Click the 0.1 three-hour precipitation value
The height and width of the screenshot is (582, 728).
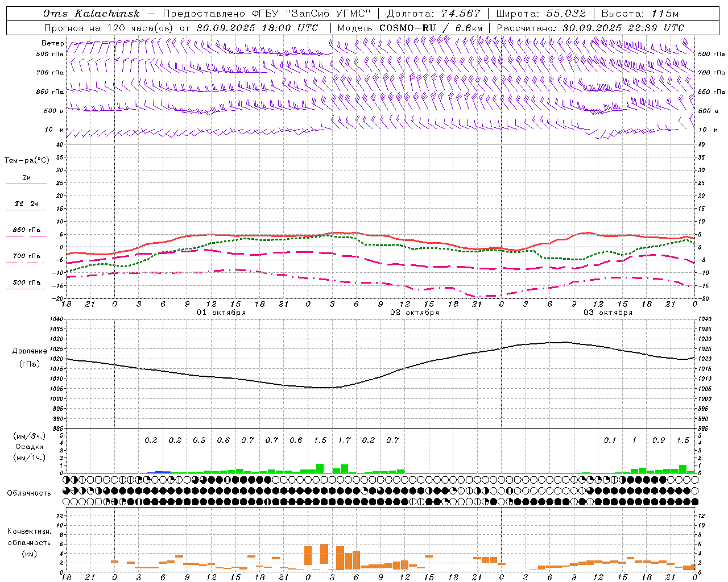610,440
